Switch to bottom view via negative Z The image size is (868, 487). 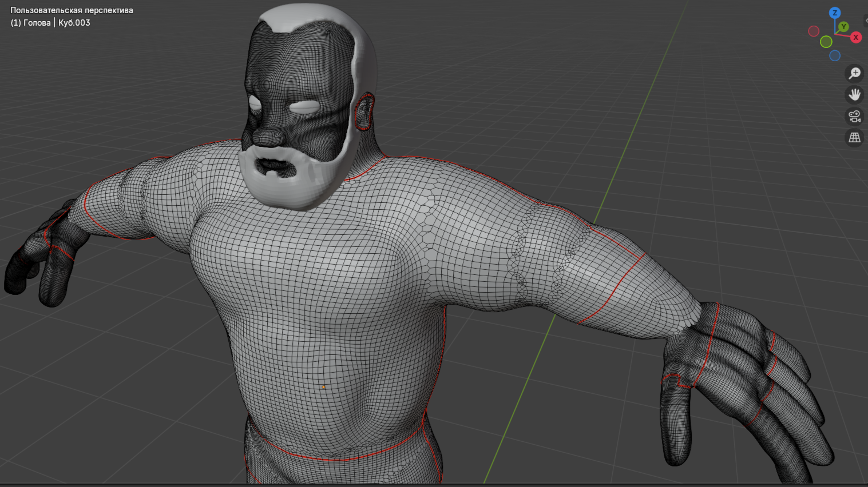[835, 55]
